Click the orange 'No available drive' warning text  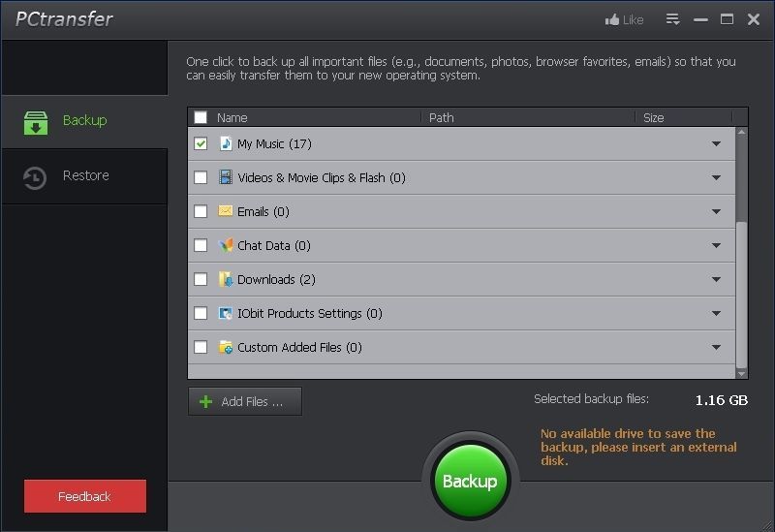(638, 447)
